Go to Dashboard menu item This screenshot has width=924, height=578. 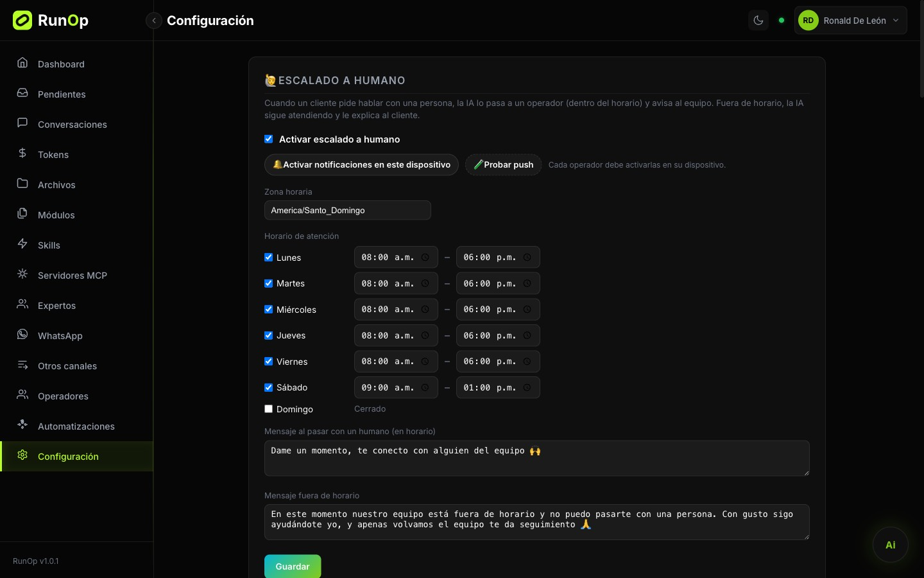coord(77,64)
